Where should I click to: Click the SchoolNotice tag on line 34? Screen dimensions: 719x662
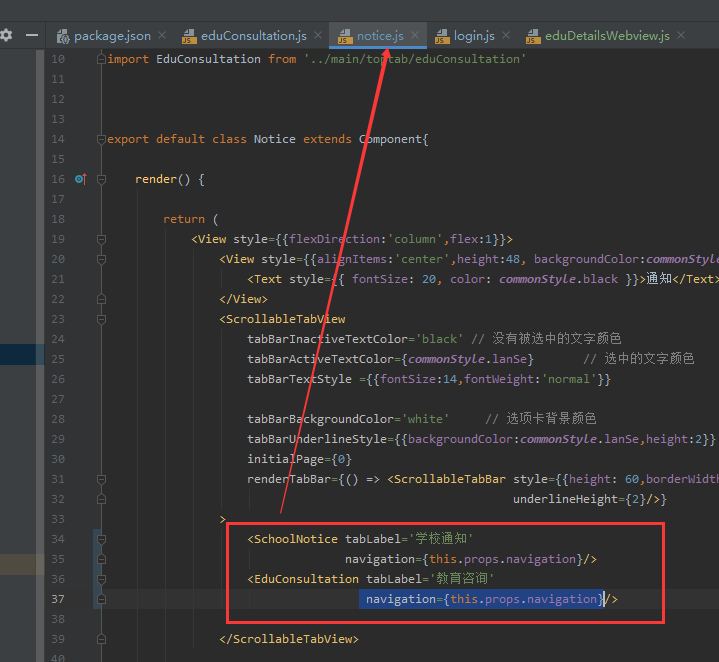pos(296,539)
